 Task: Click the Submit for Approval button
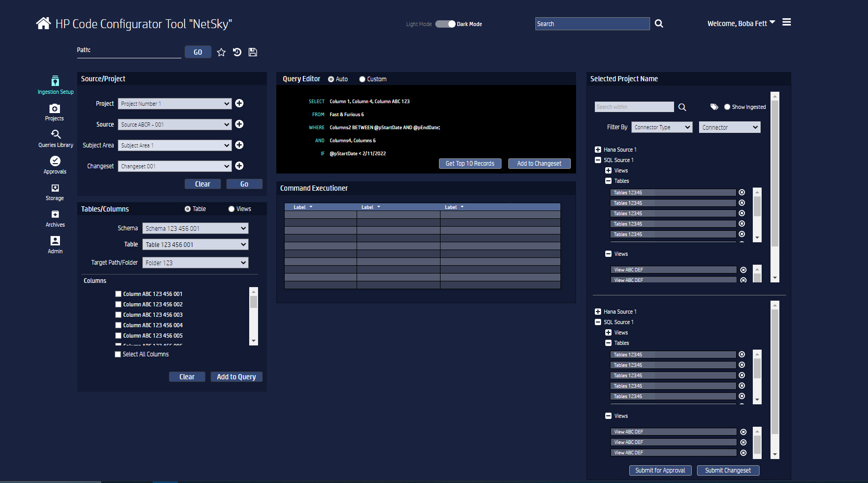660,470
